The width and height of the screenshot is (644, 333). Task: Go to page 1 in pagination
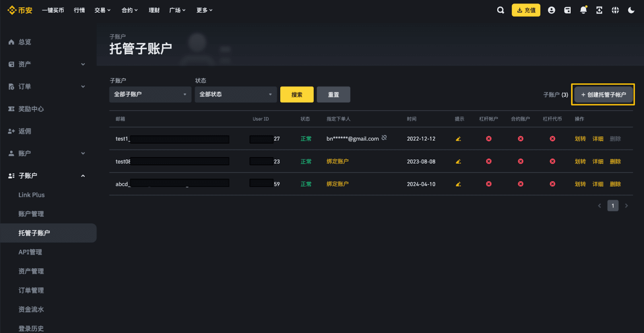tap(613, 206)
